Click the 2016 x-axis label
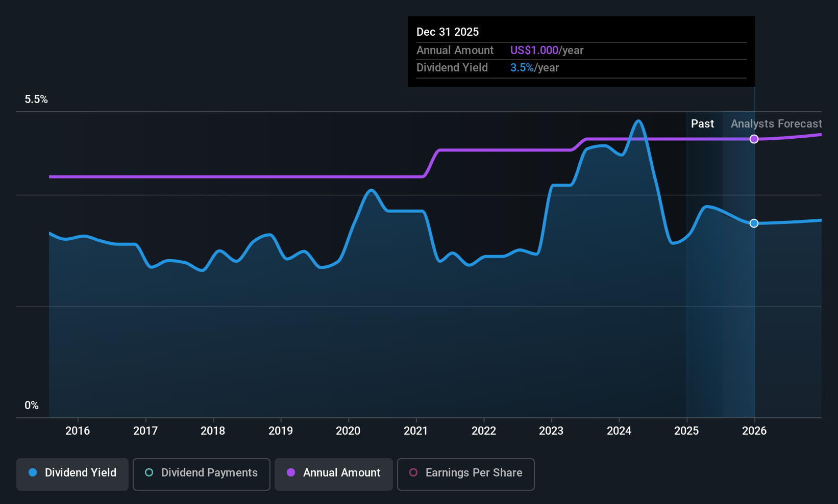This screenshot has width=838, height=504. [x=78, y=431]
